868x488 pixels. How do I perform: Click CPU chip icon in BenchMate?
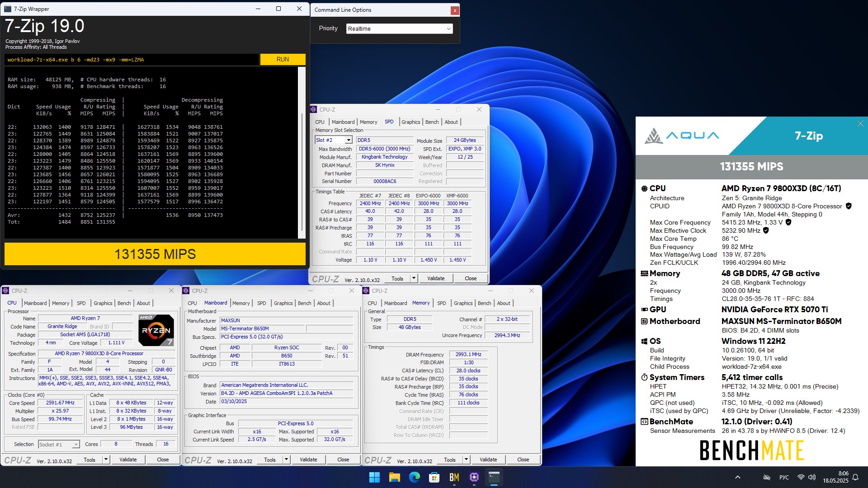coord(644,188)
